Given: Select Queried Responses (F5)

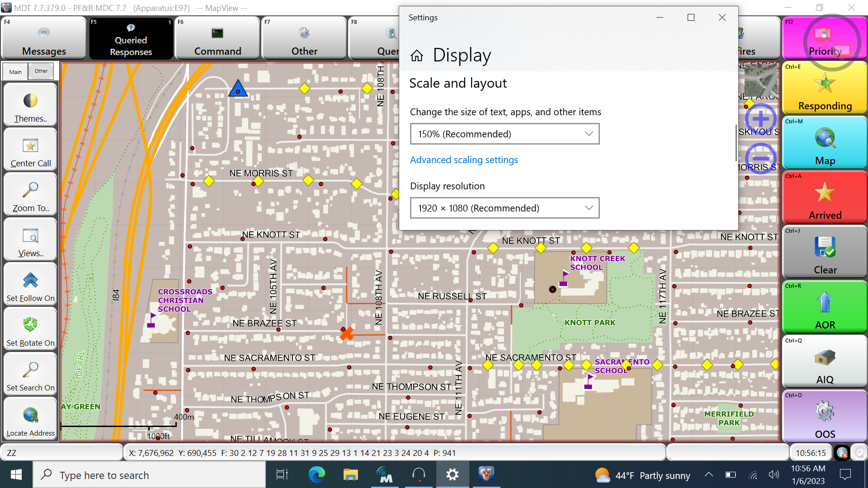Looking at the screenshot, I should point(131,38).
